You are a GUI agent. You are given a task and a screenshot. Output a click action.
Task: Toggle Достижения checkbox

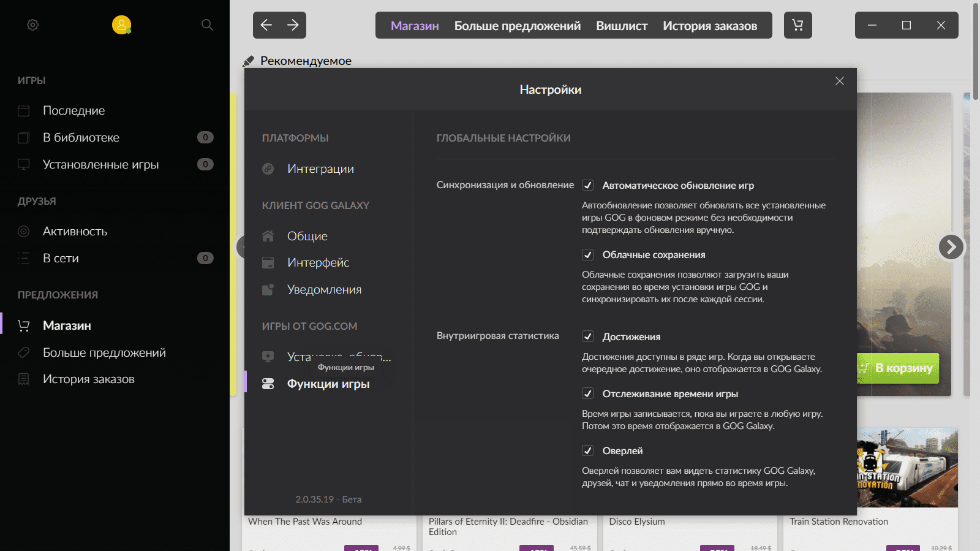588,336
